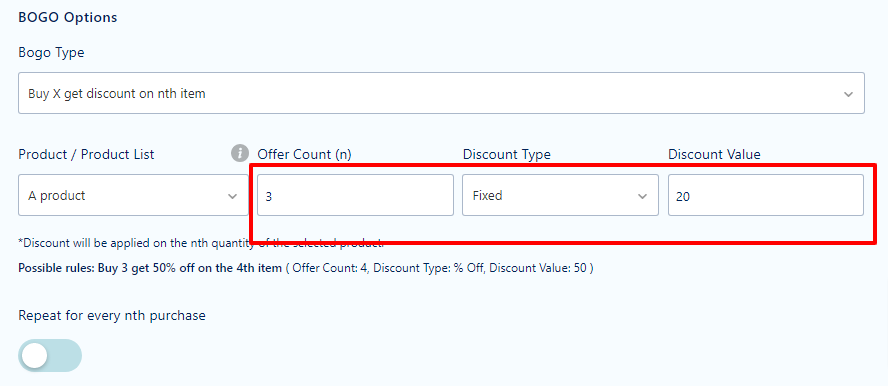Click the "Discount Type" label
Viewport: 888px width, 386px height.
tap(507, 154)
